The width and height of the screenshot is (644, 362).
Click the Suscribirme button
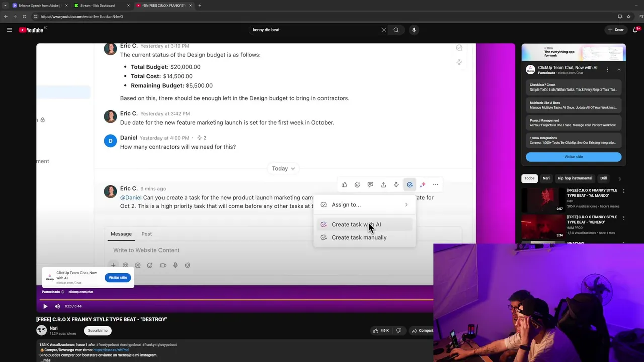click(98, 331)
